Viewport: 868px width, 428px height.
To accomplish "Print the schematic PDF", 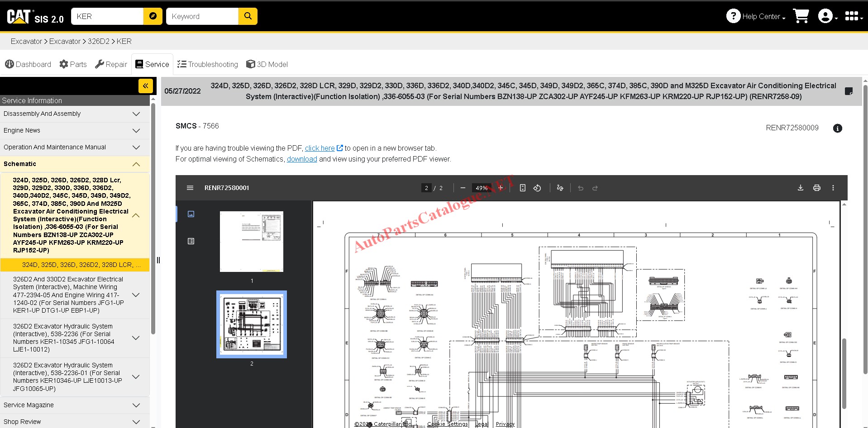I will pyautogui.click(x=817, y=188).
